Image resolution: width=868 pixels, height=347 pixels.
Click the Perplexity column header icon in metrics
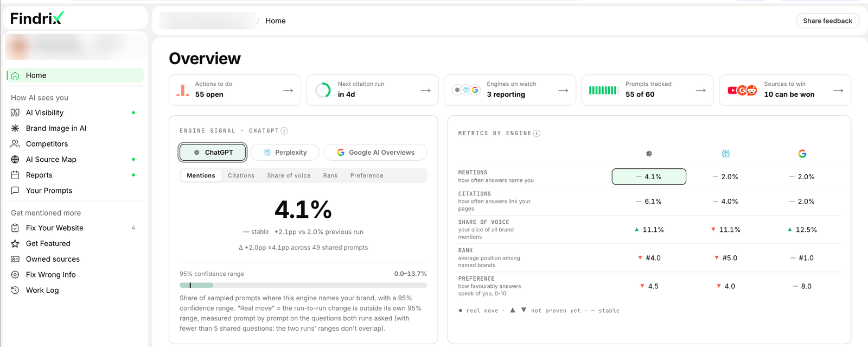pyautogui.click(x=725, y=154)
